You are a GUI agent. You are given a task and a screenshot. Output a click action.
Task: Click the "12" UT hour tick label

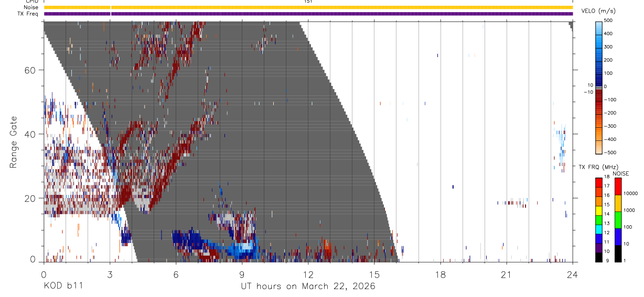pyautogui.click(x=308, y=274)
